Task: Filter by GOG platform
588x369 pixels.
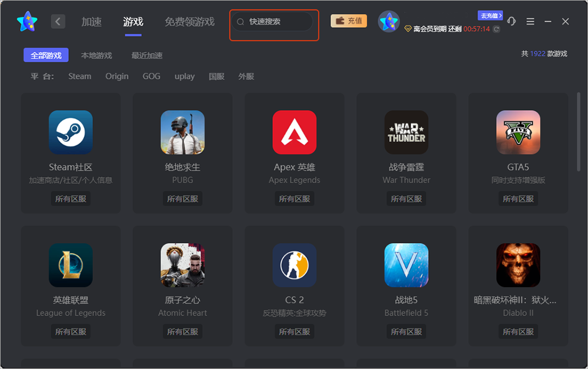Action: (x=152, y=76)
